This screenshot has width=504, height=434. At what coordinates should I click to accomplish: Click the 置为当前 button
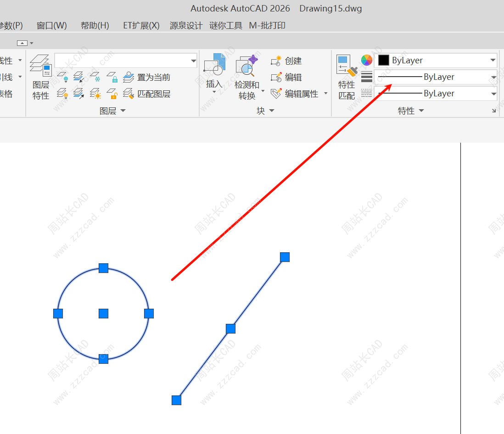[x=147, y=77]
